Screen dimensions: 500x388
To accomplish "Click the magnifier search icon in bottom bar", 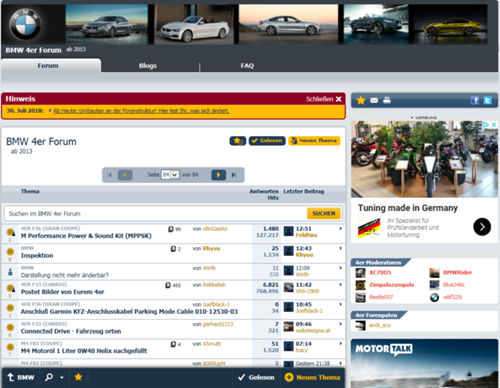I will (x=49, y=377).
